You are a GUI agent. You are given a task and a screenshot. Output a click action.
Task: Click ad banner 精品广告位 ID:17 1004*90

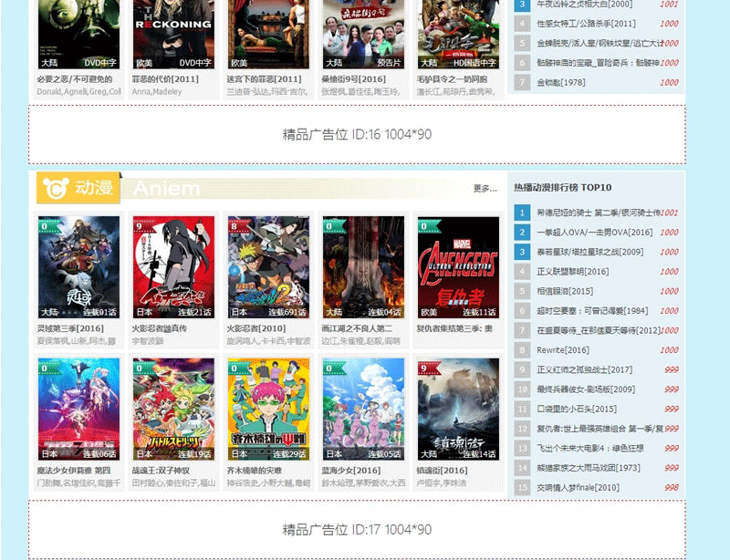point(357,530)
